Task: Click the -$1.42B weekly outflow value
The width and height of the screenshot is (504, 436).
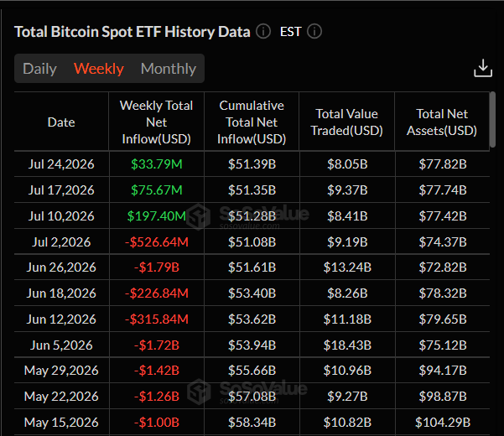Action: coord(157,371)
